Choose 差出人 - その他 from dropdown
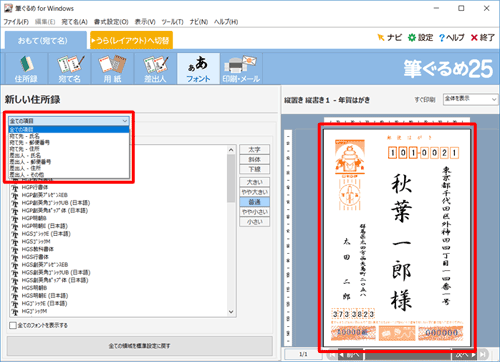 coord(69,175)
